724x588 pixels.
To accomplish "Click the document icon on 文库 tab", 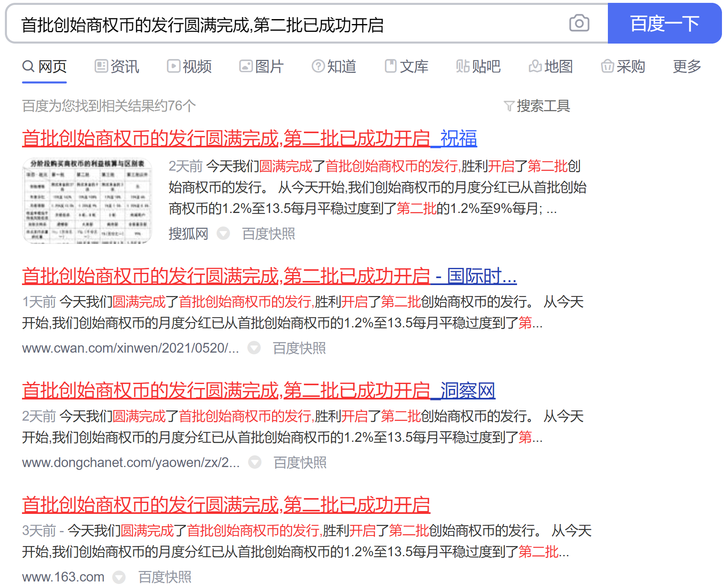I will 391,66.
